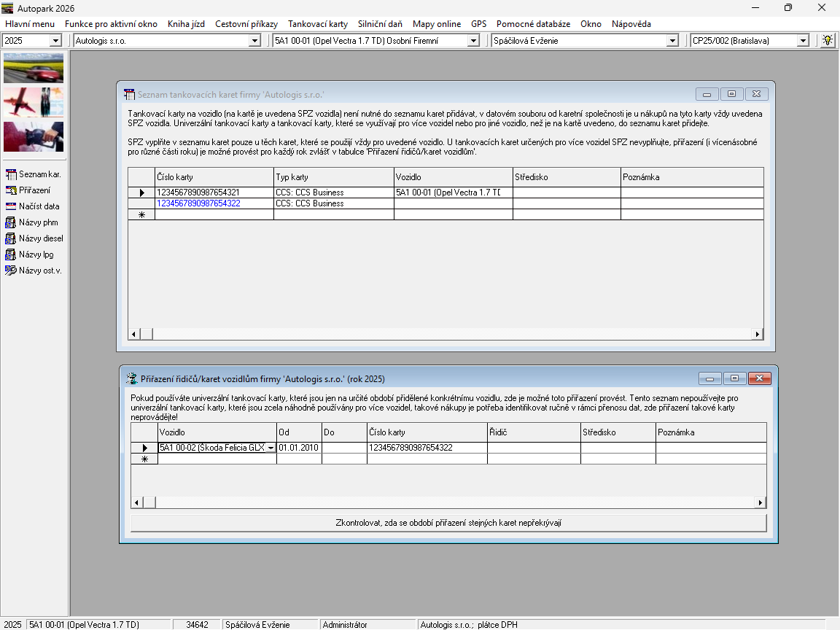This screenshot has width=840, height=630.
Task: Open Názvy phm list
Action: pos(33,222)
